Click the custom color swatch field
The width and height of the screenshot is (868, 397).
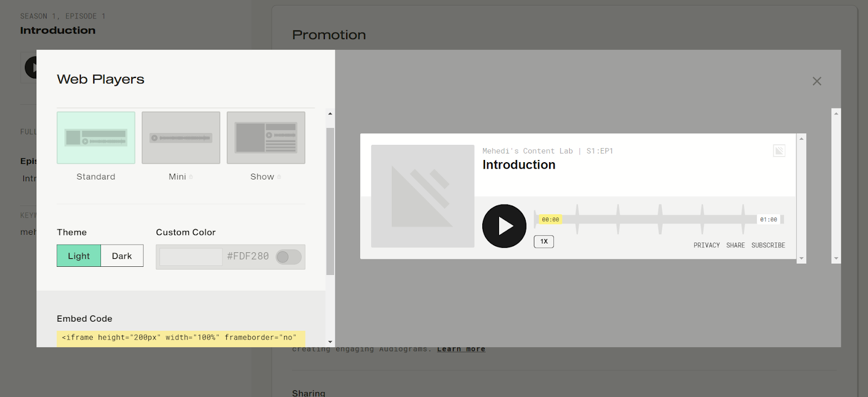pos(191,257)
